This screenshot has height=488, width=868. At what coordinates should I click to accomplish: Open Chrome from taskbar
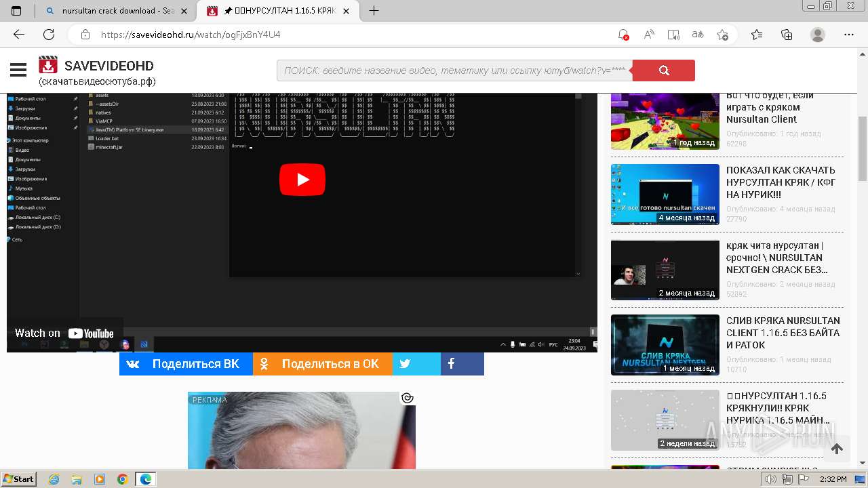pos(123,479)
